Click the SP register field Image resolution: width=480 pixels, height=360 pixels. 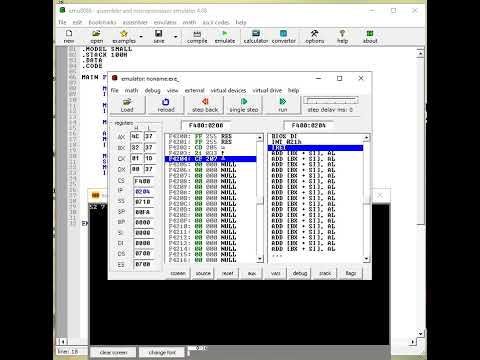click(x=144, y=212)
